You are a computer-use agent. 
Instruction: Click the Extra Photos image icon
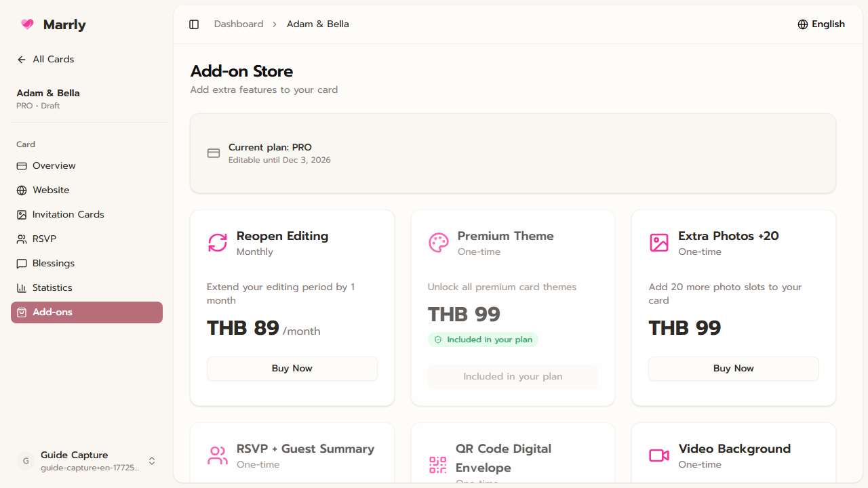click(x=658, y=243)
